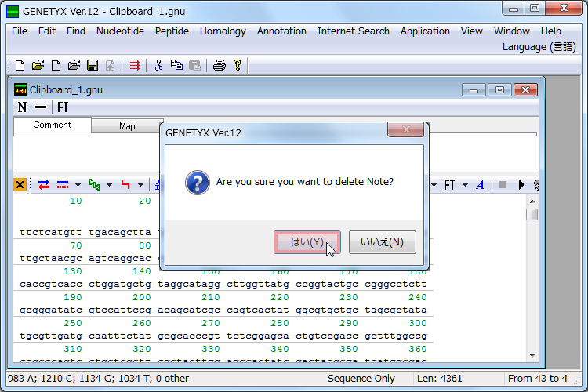Open dropdown beside the red-blue lines icon
This screenshot has width=588, height=392.
tap(78, 185)
